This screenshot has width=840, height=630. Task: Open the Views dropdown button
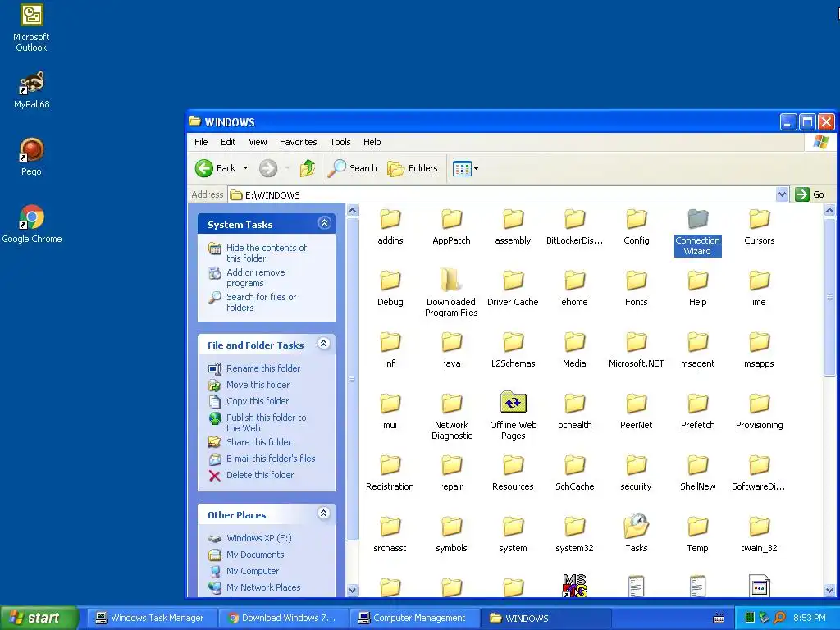click(x=465, y=168)
